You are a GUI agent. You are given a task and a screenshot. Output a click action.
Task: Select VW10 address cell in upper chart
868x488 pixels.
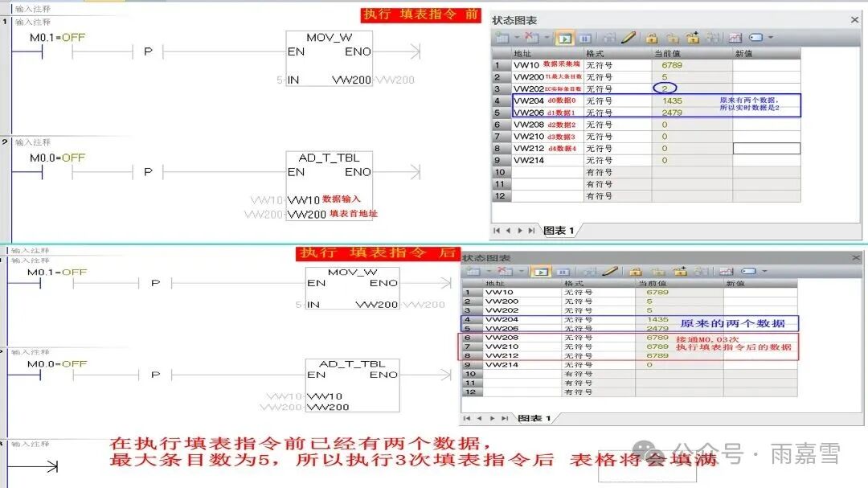click(x=547, y=65)
